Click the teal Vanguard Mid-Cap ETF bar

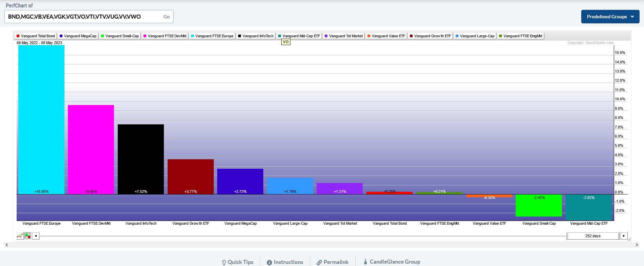click(x=589, y=207)
